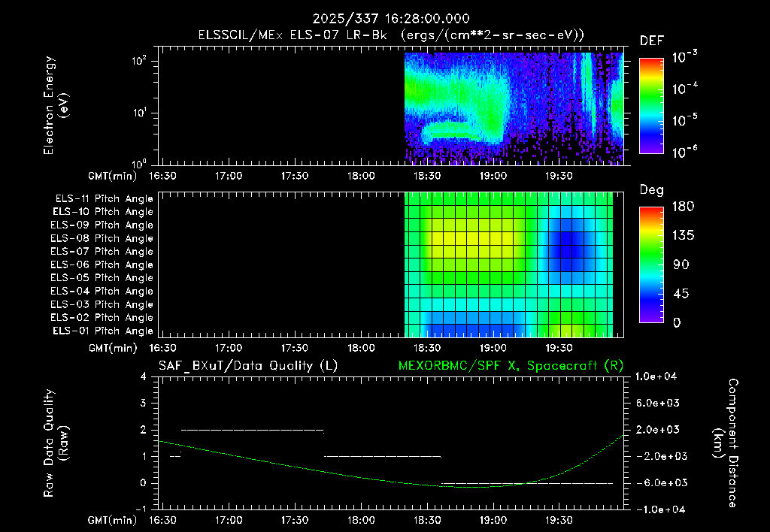
Task: Click the green MEXORBMC/SPF X, Spacecraft (R) title
Action: [511, 366]
